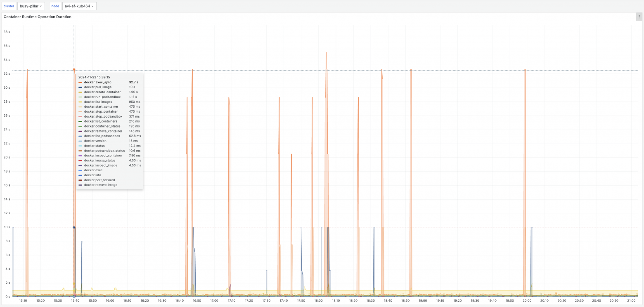644x307 pixels.
Task: Click the 38 s y-axis label
Action: pos(7,32)
